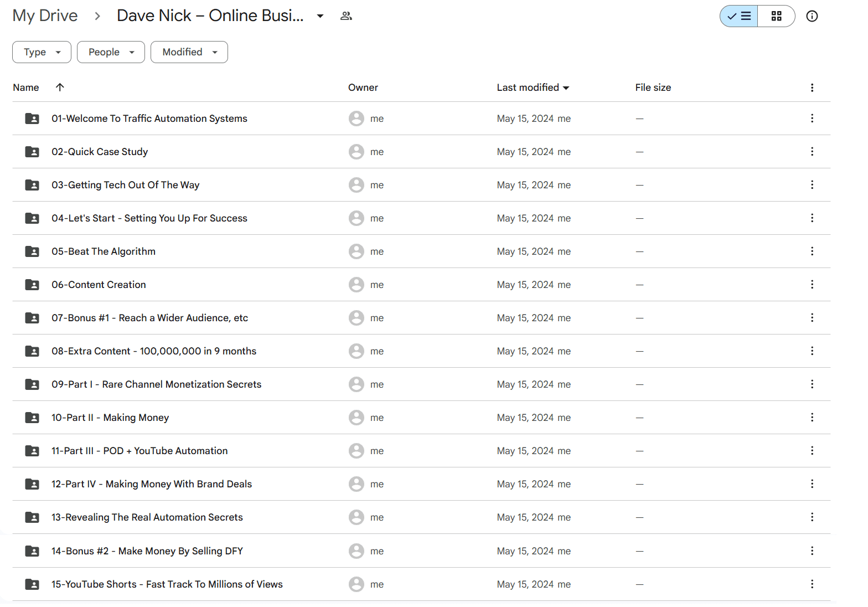
Task: Open more actions for 11-Part III row
Action: tap(812, 450)
